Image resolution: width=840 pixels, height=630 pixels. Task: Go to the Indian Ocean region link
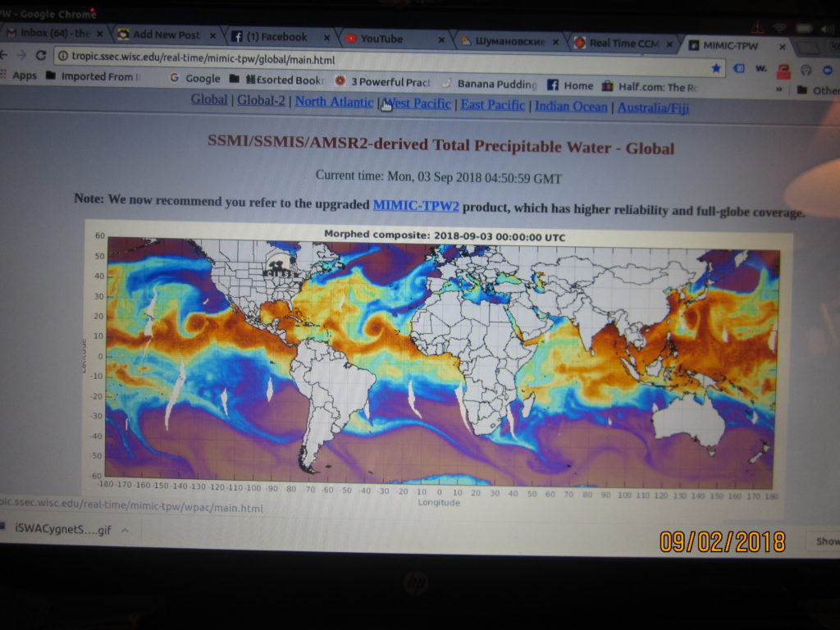click(571, 107)
